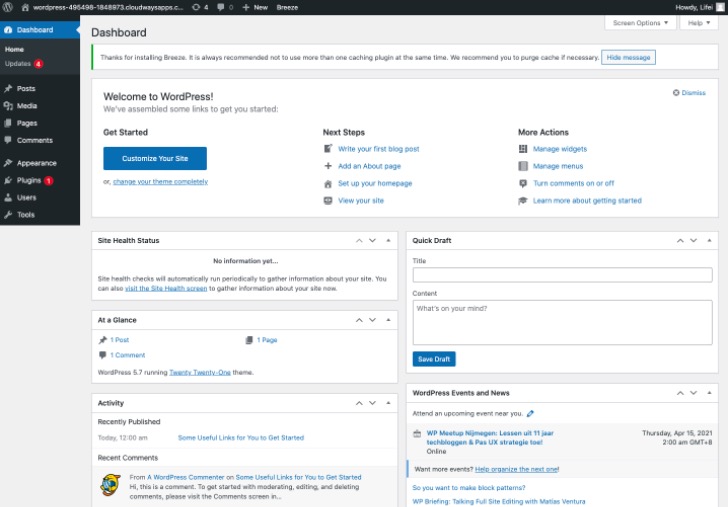Open the 1 Page link in At a Glance
728x507 pixels.
[267, 340]
